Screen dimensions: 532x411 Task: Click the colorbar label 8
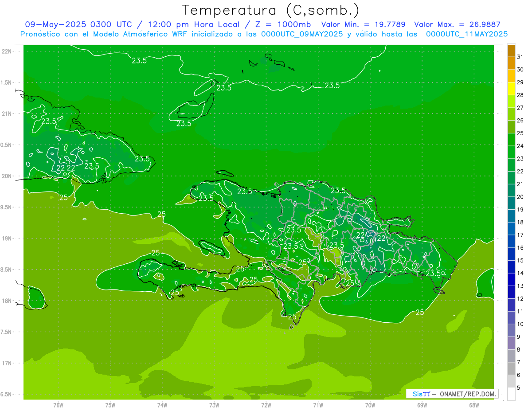(x=519, y=349)
